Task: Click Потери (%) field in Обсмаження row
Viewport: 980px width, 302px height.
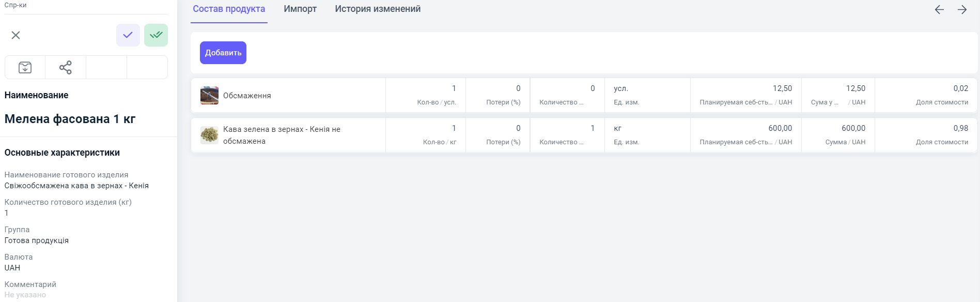Action: pyautogui.click(x=498, y=95)
